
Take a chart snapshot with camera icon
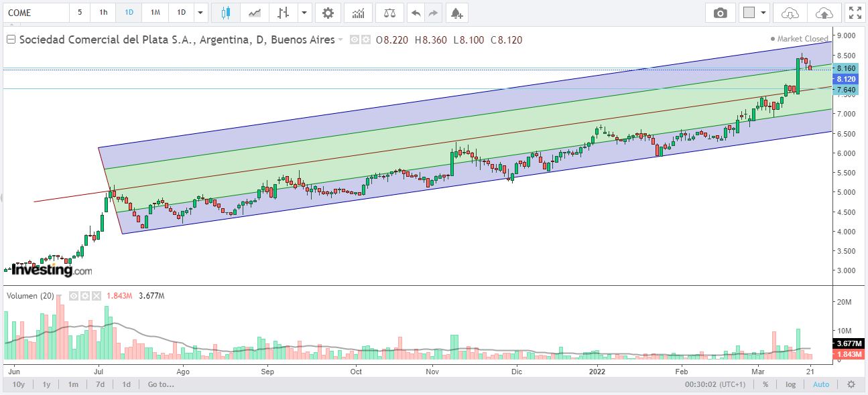click(x=721, y=13)
